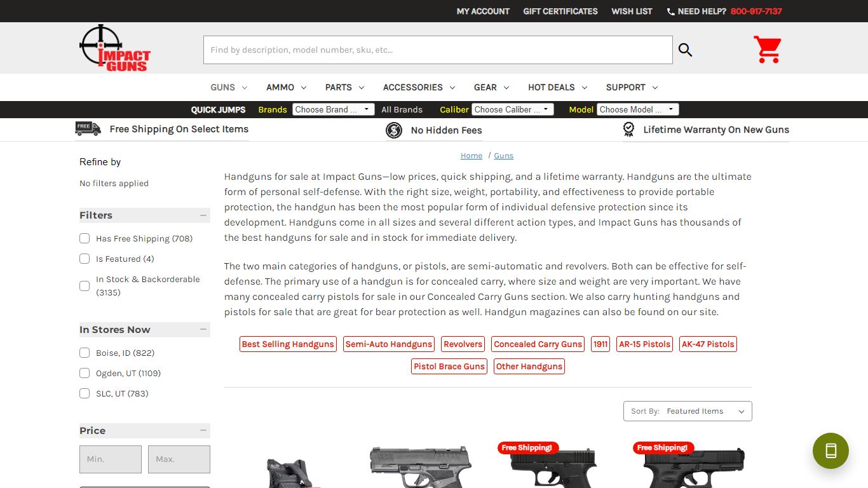Screen dimensions: 868x488
Task: Open the red shopping cart
Action: pos(768,49)
